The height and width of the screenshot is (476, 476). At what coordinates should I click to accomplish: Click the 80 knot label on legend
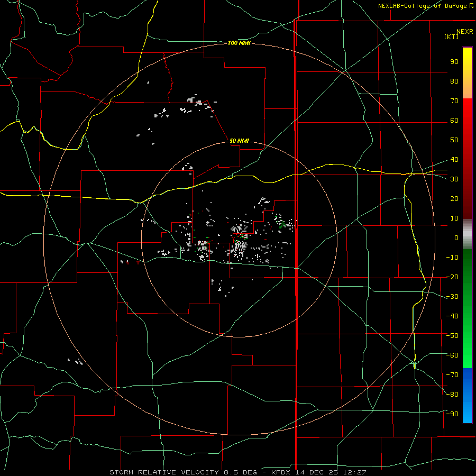[x=454, y=81]
